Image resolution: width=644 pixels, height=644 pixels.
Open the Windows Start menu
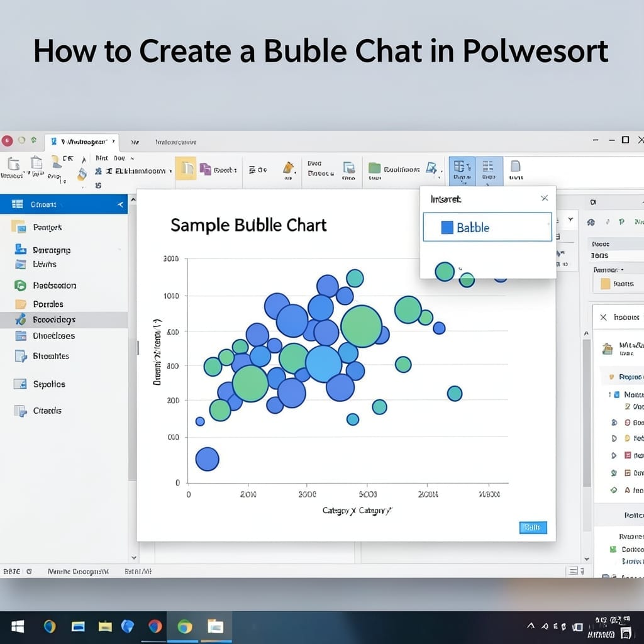coord(17,626)
